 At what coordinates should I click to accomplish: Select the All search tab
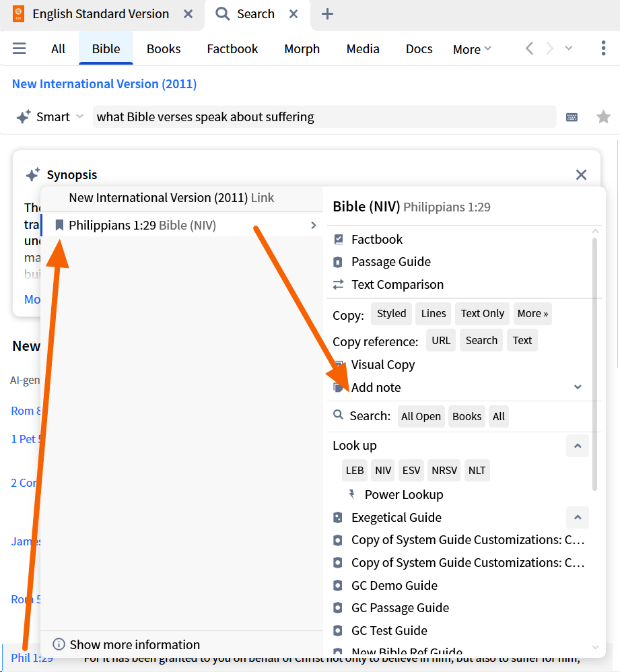[58, 49]
